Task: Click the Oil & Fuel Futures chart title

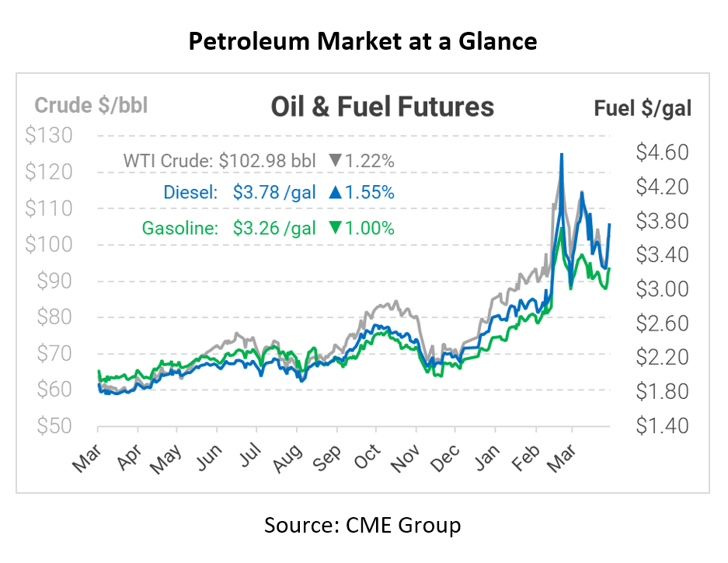Action: (x=382, y=107)
